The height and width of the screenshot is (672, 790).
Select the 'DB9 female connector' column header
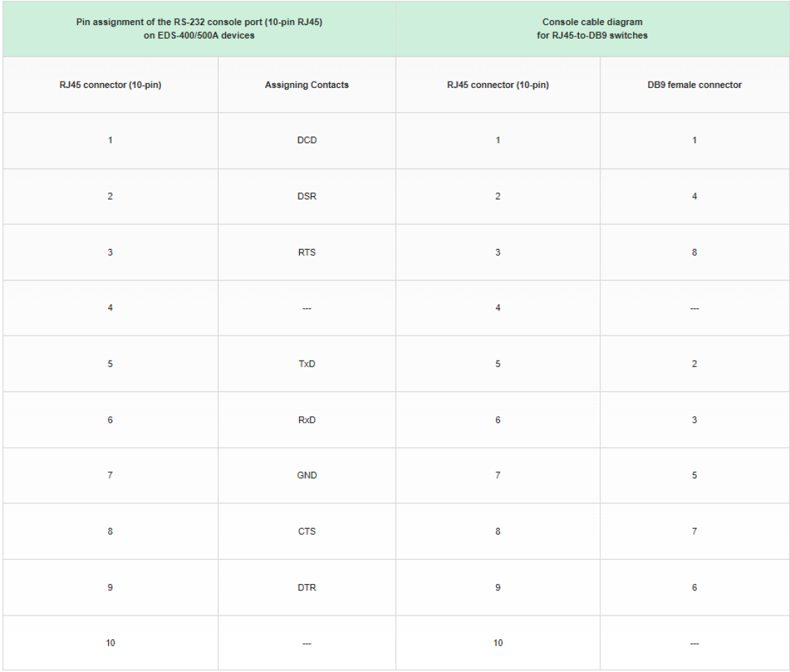coord(694,84)
